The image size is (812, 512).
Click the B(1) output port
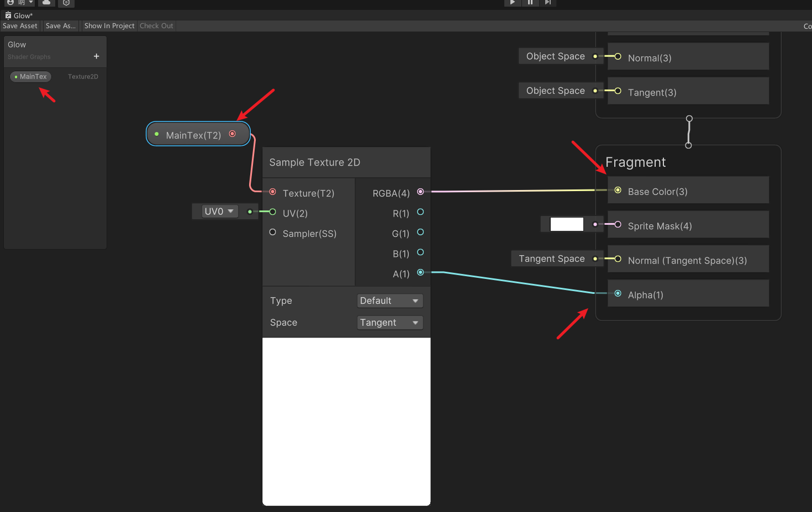420,252
